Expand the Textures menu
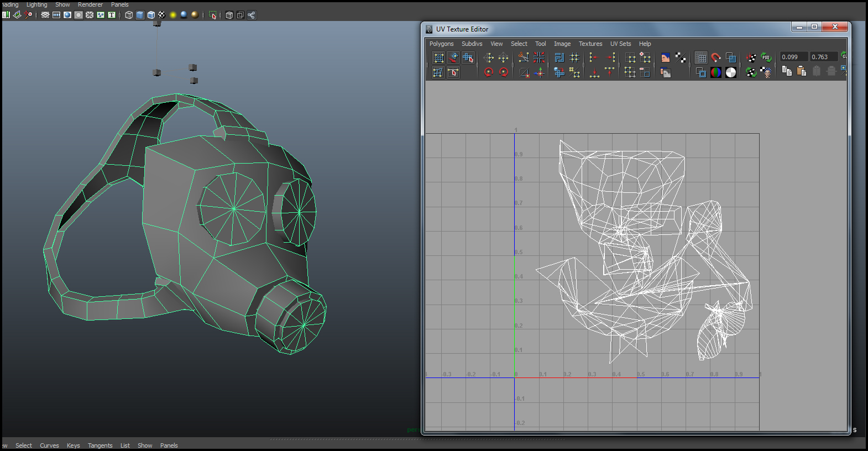868x451 pixels. pyautogui.click(x=590, y=44)
